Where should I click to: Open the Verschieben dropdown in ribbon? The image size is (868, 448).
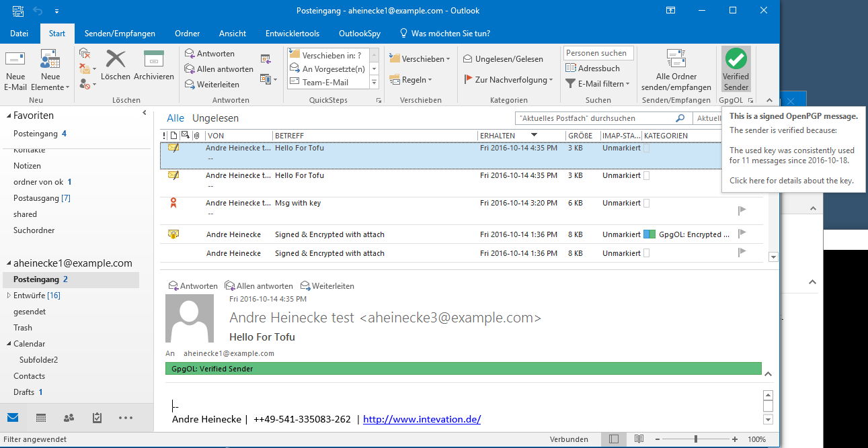(x=420, y=59)
